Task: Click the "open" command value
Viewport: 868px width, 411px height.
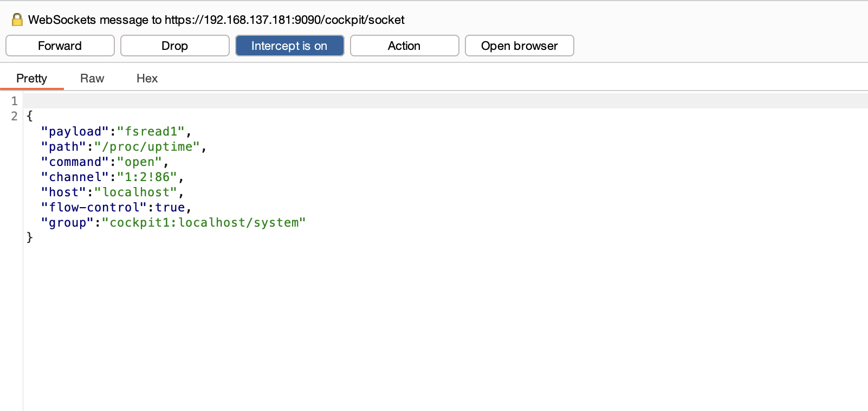Action: (140, 162)
